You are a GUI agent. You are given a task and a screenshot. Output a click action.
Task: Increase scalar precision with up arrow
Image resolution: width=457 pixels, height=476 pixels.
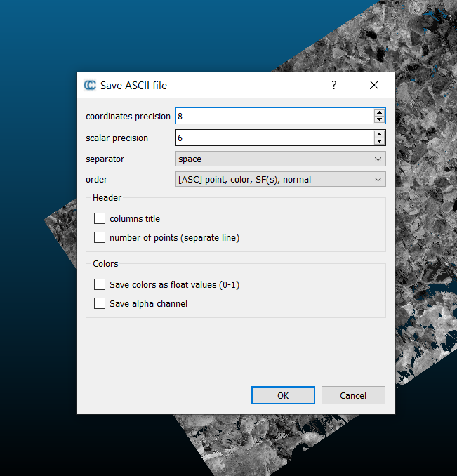point(379,134)
